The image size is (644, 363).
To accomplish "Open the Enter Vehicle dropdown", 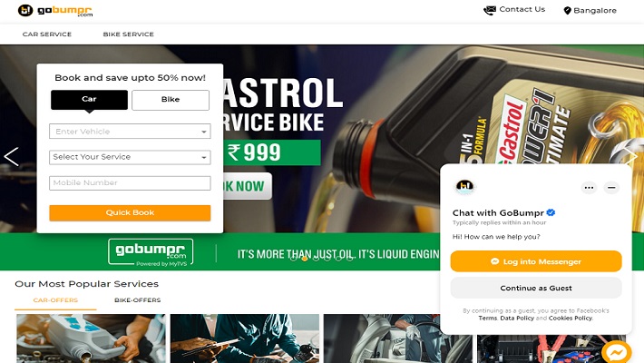I will point(130,132).
